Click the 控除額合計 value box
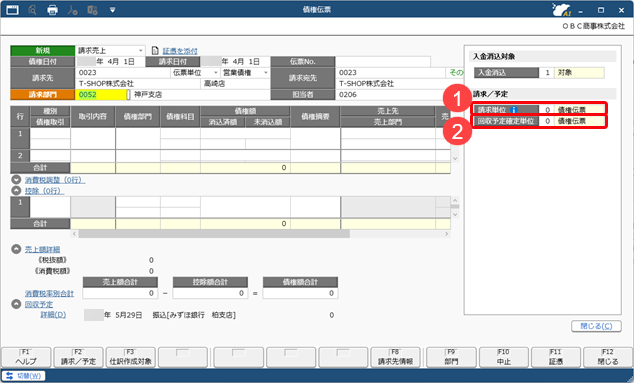This screenshot has height=383, width=634. 210,293
